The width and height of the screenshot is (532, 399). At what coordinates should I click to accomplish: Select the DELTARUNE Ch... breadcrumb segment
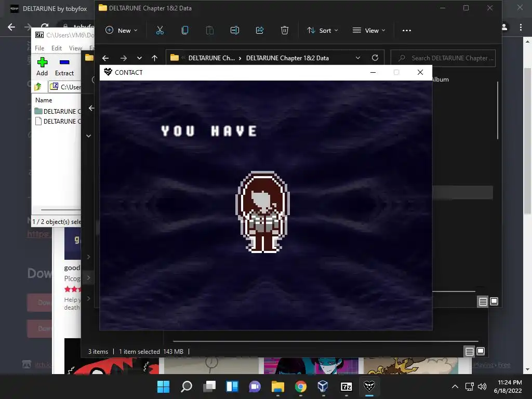211,58
